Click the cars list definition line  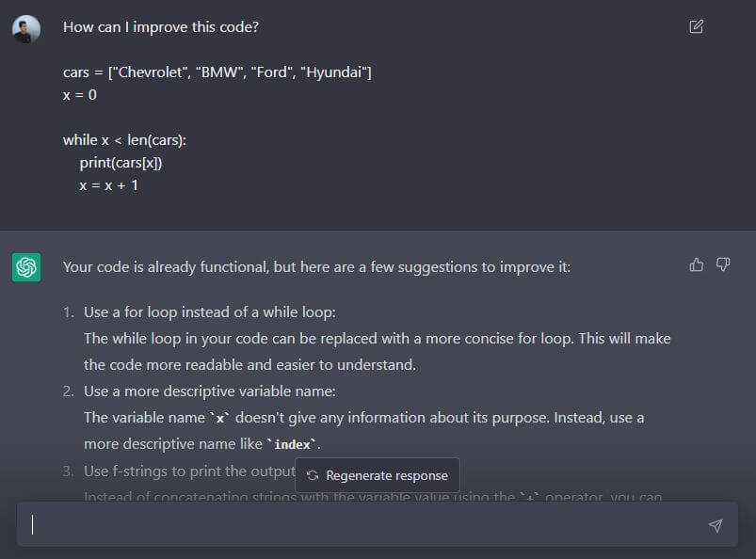pos(217,72)
